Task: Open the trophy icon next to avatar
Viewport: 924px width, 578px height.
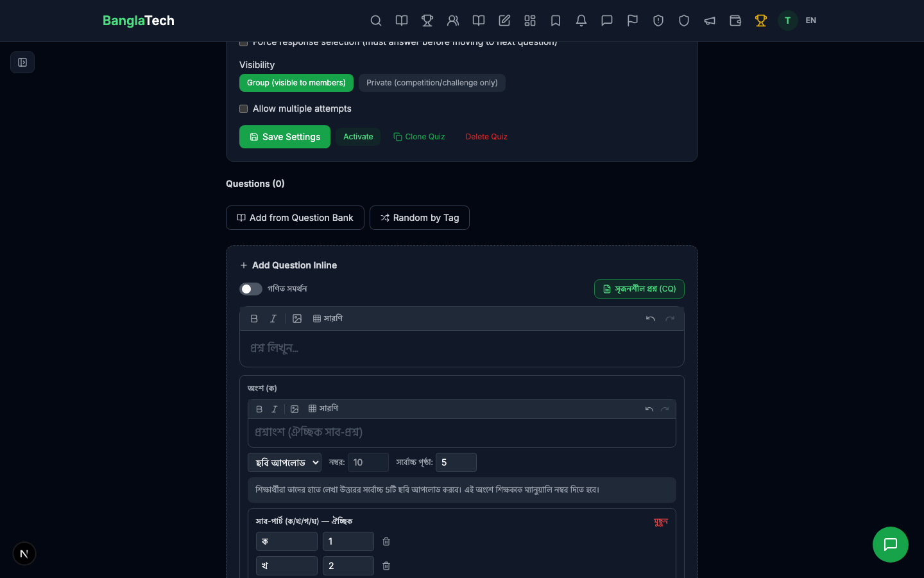Action: (x=761, y=21)
